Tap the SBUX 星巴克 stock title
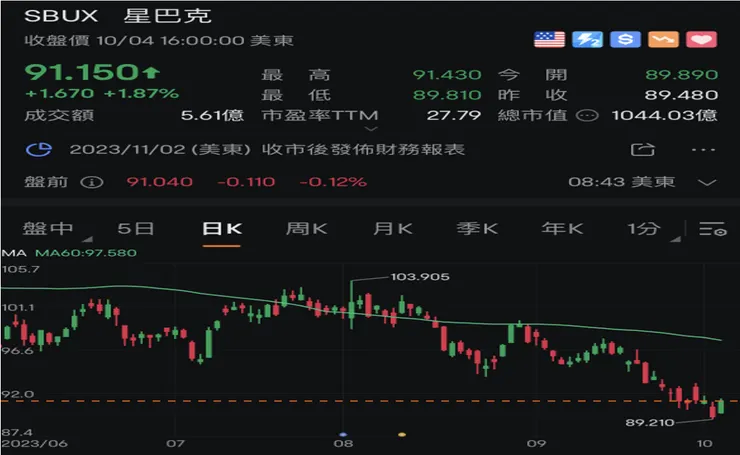 pyautogui.click(x=118, y=16)
